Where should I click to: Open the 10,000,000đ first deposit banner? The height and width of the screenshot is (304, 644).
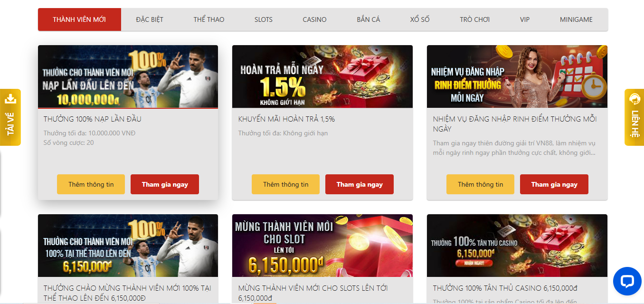(x=128, y=76)
